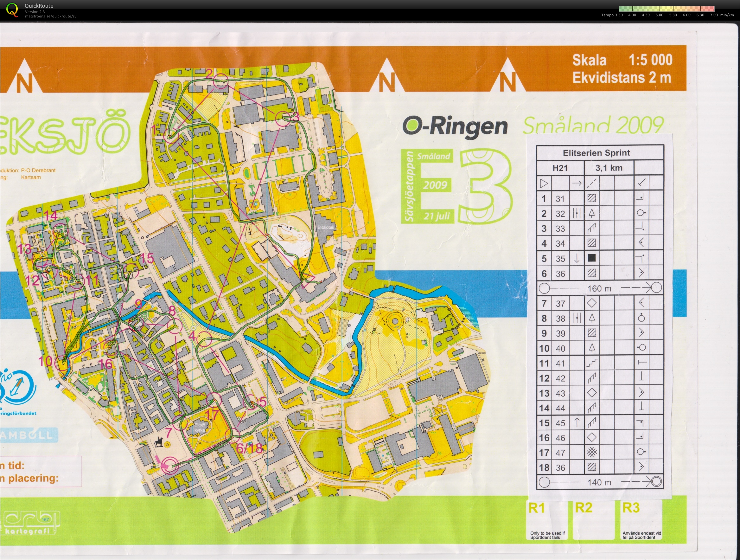Click the R3 reserve punch box
Screen dimensions: 740x560
tap(641, 520)
